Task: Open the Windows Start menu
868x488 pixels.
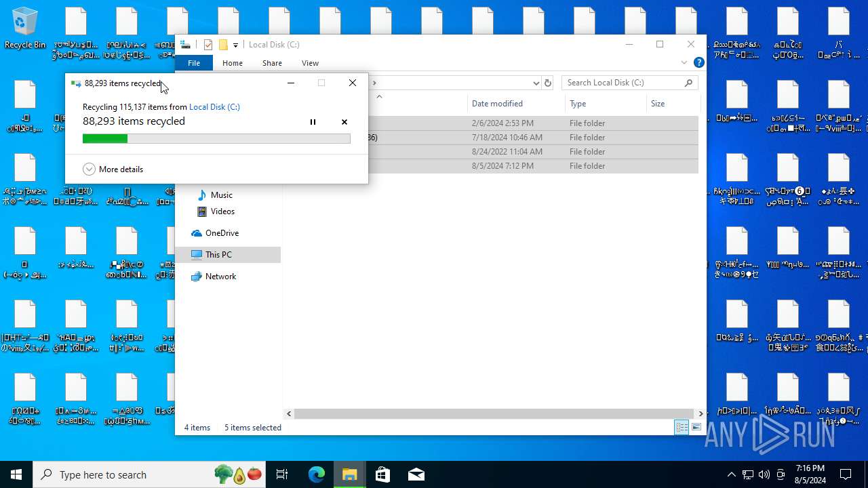Action: pyautogui.click(x=16, y=474)
